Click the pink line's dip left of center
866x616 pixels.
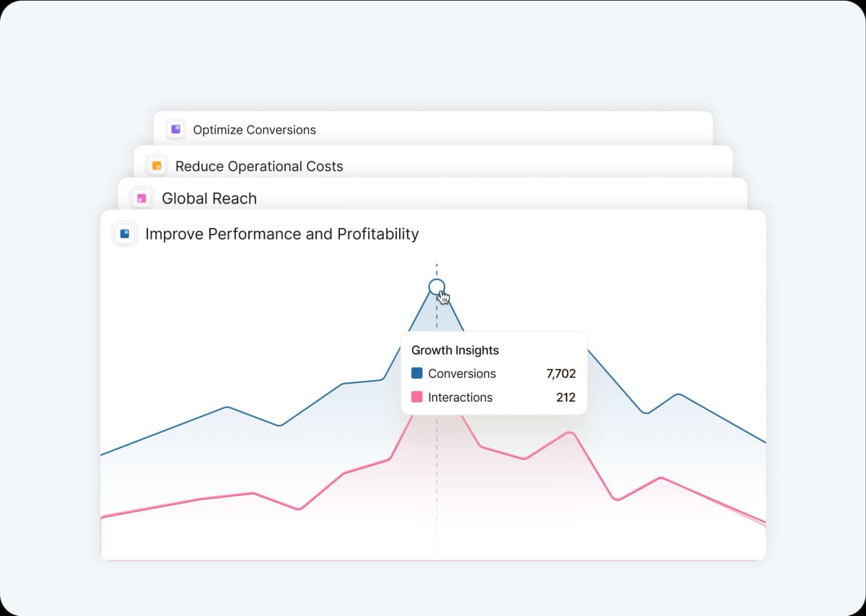click(299, 509)
